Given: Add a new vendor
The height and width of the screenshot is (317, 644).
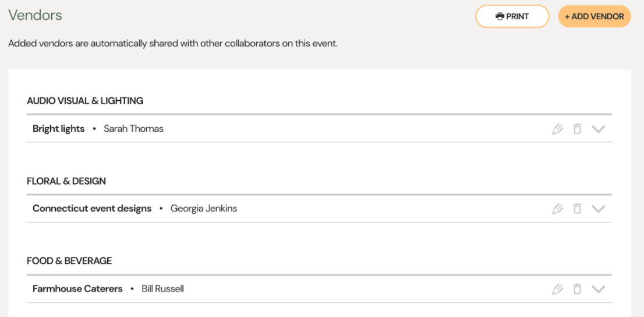Looking at the screenshot, I should [x=595, y=16].
